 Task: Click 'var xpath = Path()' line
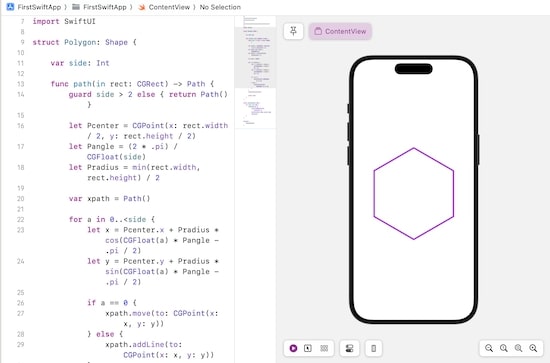[x=109, y=199]
